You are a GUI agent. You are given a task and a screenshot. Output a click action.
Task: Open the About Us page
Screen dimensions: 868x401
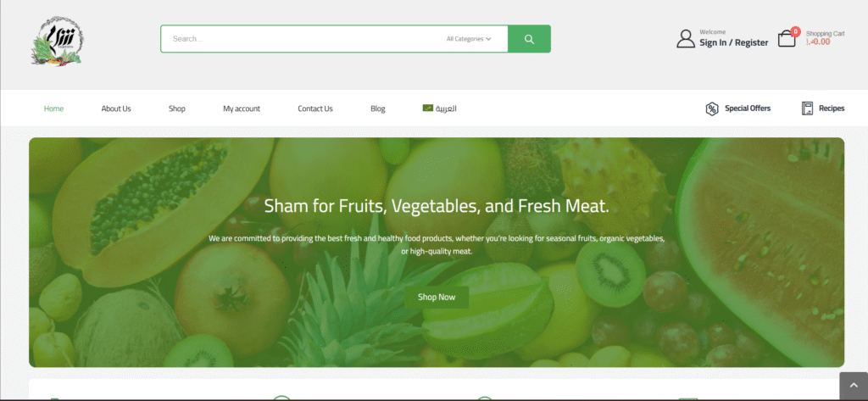[116, 109]
